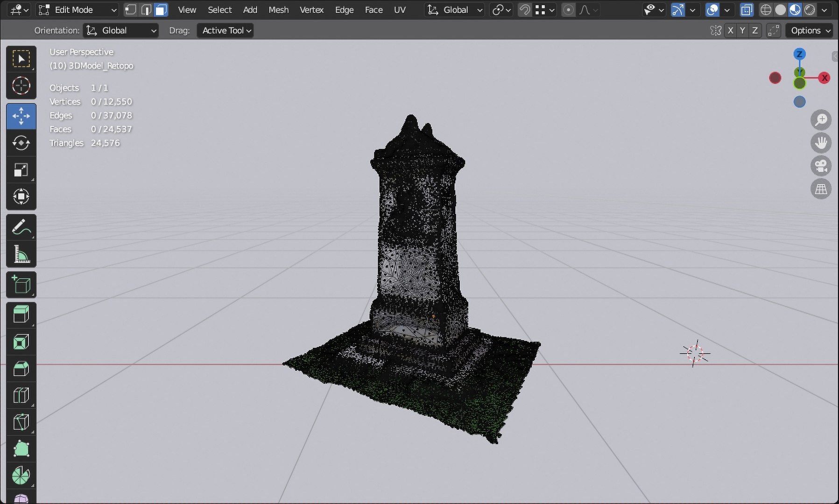Open the Select menu
This screenshot has height=504, width=839.
pyautogui.click(x=219, y=10)
